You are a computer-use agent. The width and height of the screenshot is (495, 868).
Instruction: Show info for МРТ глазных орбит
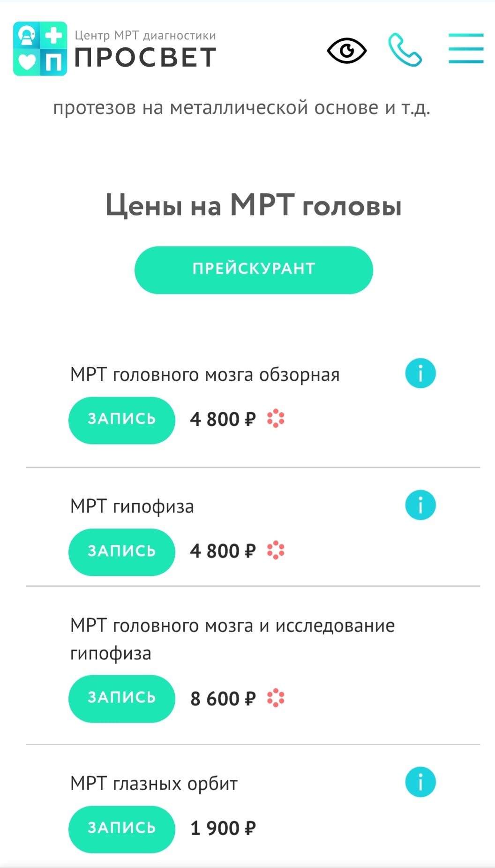point(420,782)
